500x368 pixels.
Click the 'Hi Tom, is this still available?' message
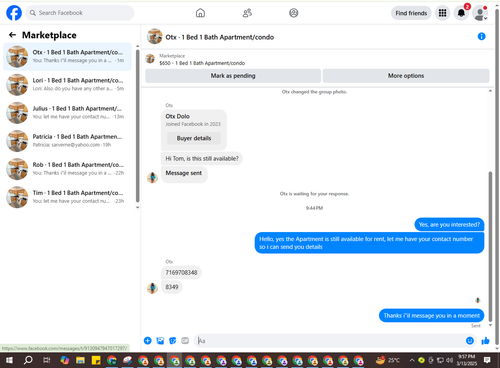(202, 158)
